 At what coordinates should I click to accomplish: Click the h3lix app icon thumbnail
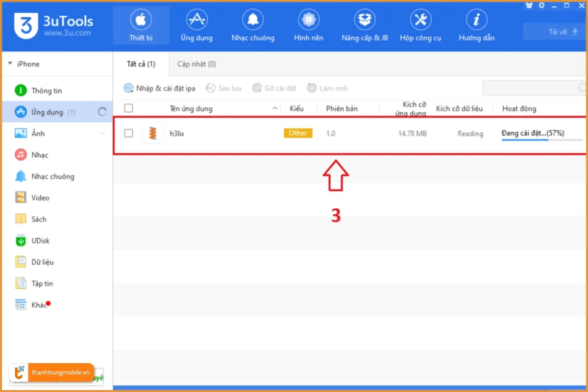152,133
